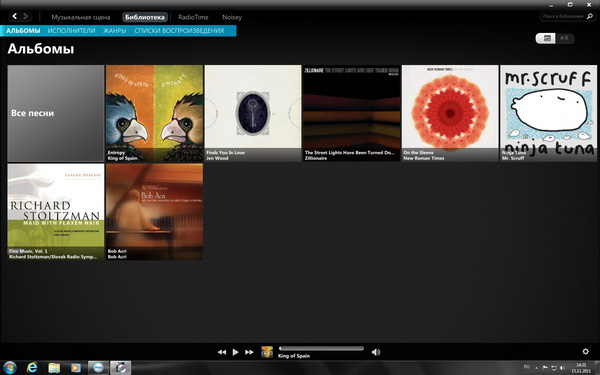Switch to sort by date view
Image resolution: width=600 pixels, height=375 pixels.
(x=546, y=38)
